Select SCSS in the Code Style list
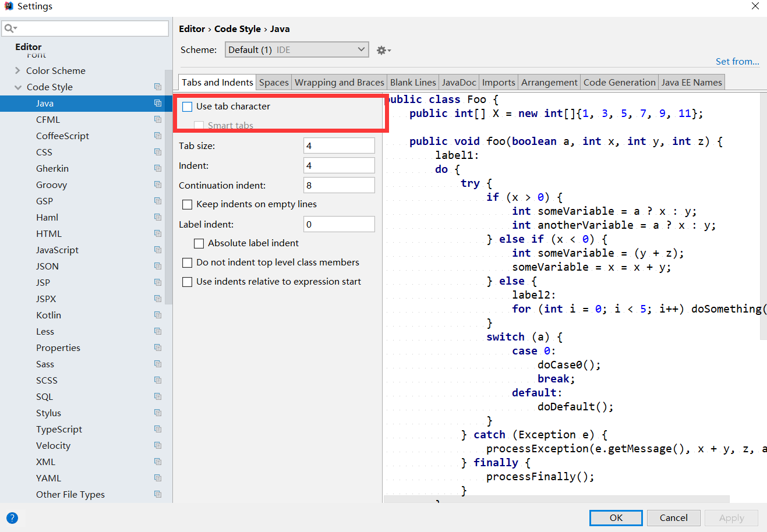This screenshot has width=767, height=532. (x=47, y=380)
